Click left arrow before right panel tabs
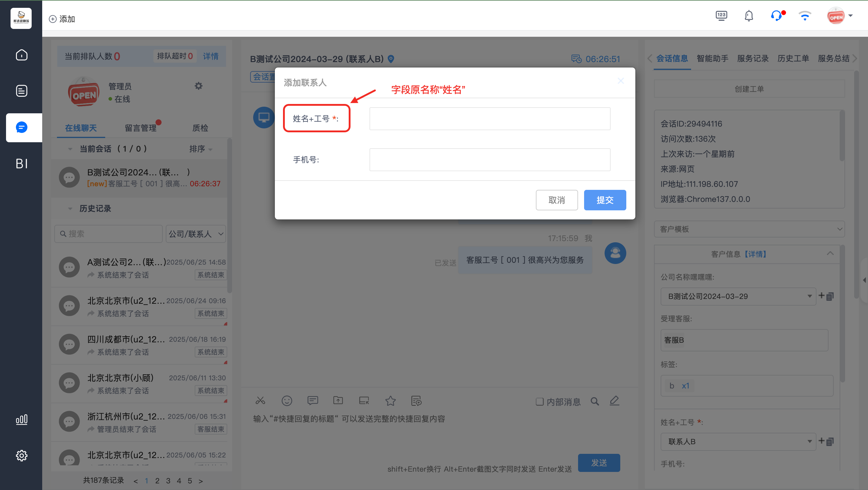The height and width of the screenshot is (490, 868). [x=650, y=59]
